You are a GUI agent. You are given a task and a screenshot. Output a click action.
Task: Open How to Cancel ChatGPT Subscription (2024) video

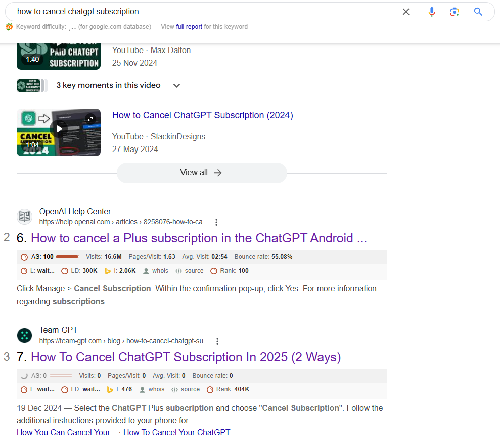[x=203, y=115]
